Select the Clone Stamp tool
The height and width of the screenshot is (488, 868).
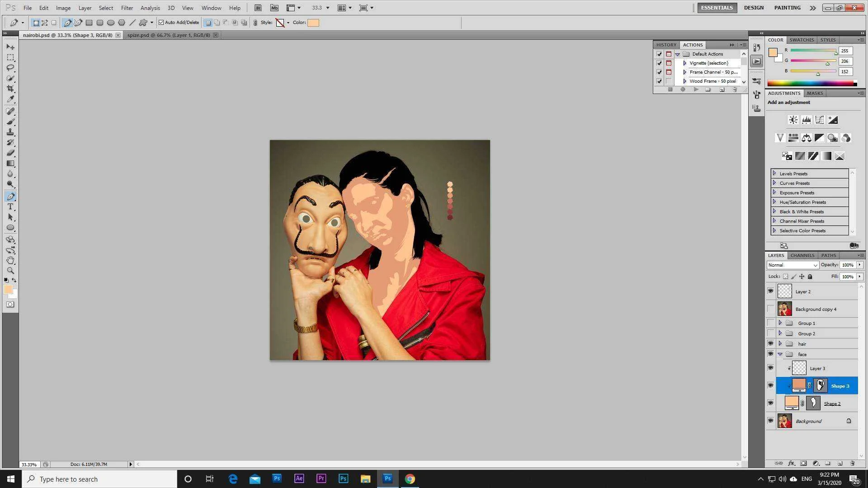[x=10, y=132]
